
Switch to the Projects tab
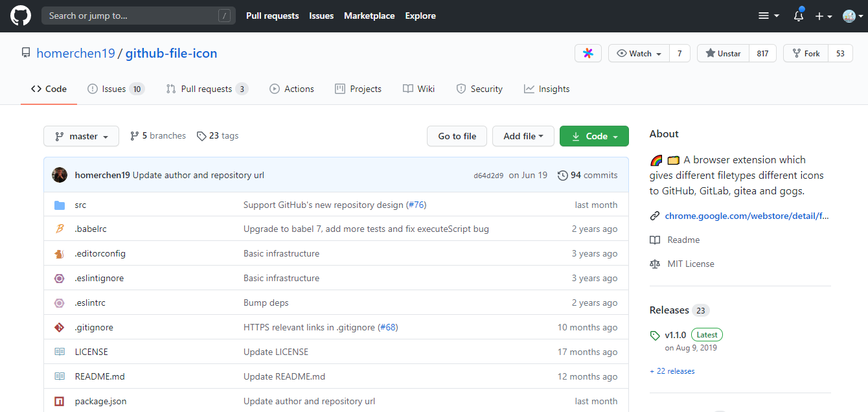[x=358, y=89]
